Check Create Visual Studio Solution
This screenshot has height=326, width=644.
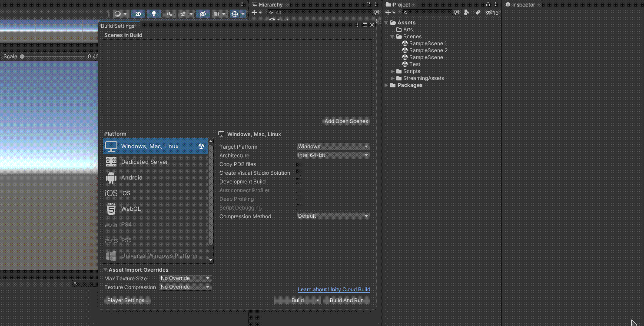[299, 173]
